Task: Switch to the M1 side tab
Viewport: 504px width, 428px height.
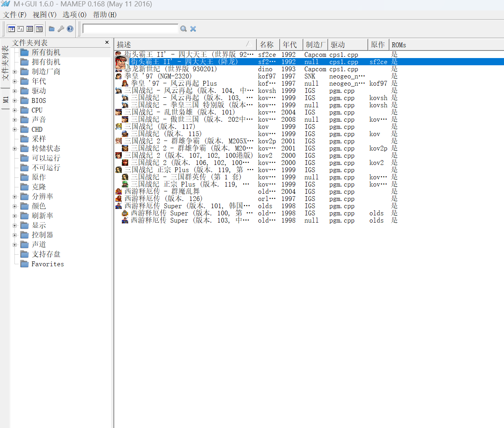Action: (x=5, y=99)
